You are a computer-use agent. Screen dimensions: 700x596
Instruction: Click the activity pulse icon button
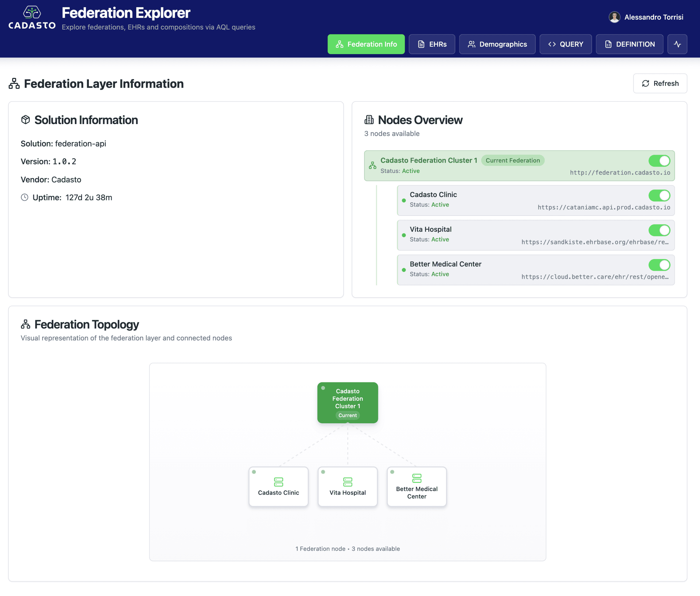[677, 44]
